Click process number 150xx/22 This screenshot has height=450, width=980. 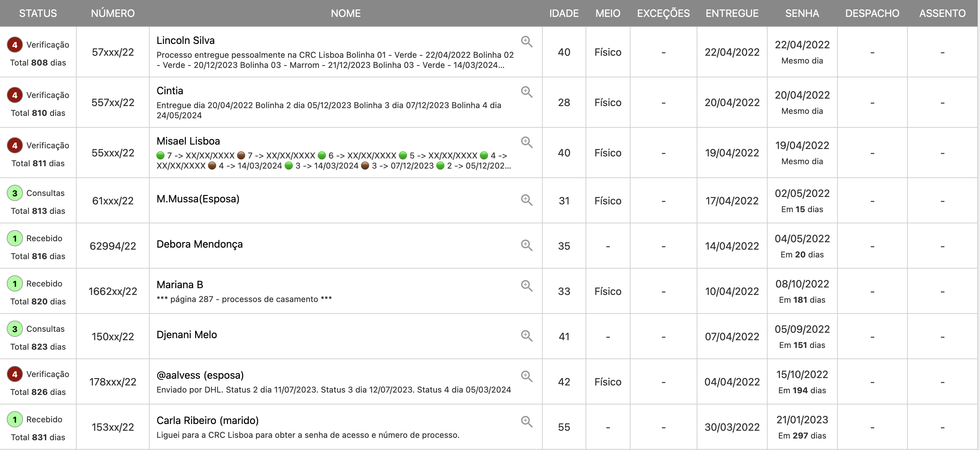coord(112,336)
